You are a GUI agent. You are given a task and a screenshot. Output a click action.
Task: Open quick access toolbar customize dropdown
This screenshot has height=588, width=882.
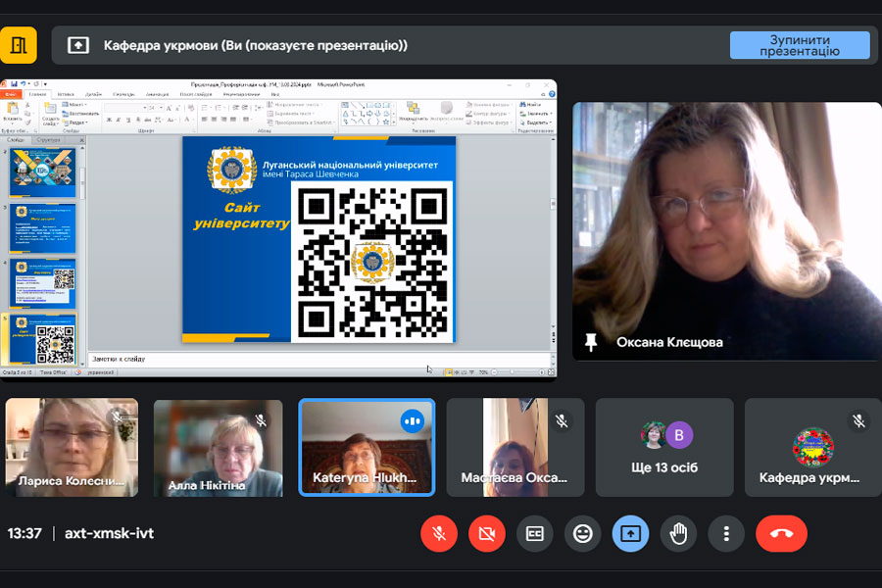pos(45,84)
